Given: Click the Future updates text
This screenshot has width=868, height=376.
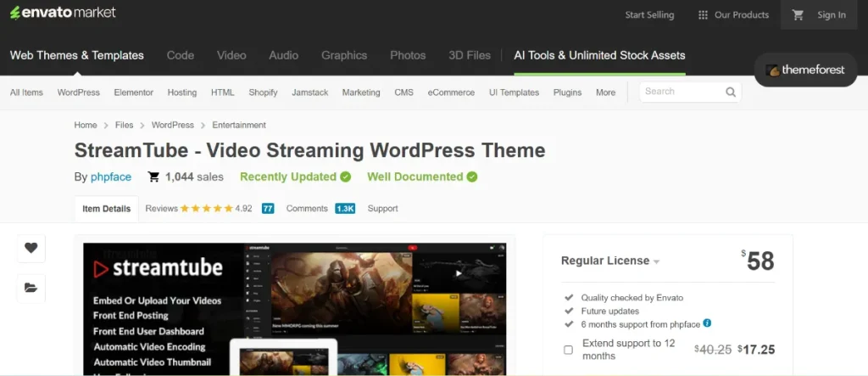Looking at the screenshot, I should pyautogui.click(x=610, y=311).
